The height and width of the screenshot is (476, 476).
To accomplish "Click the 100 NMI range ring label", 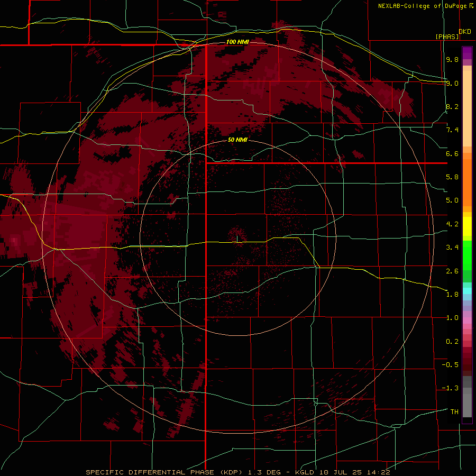I will [237, 42].
